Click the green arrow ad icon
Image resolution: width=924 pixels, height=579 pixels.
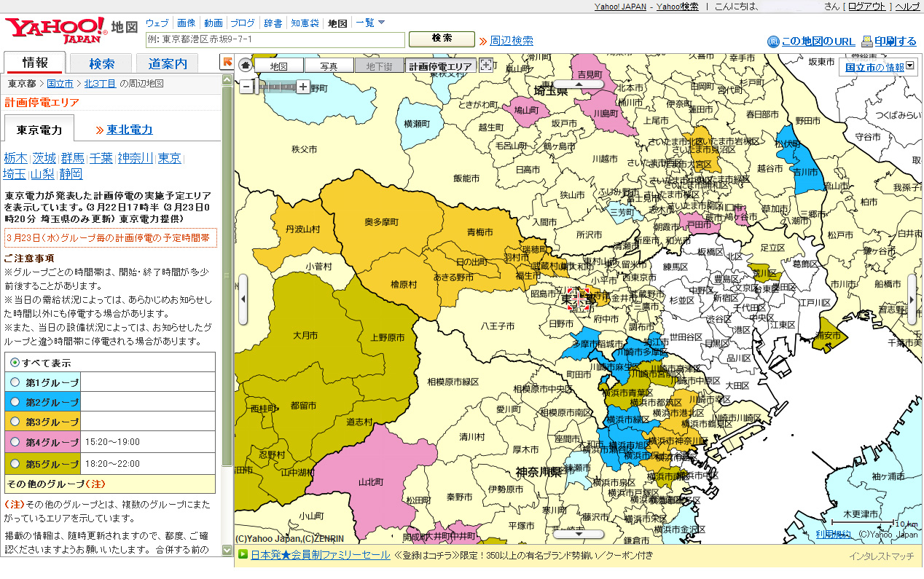[x=243, y=554]
